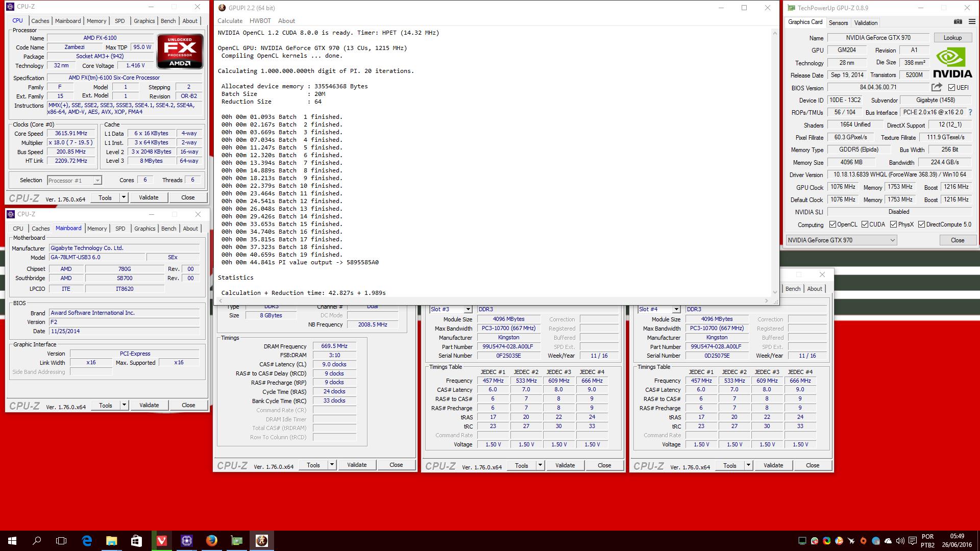Click the BIOS save/share arrow icon in GPU-Z
The width and height of the screenshot is (980, 551).
(x=937, y=87)
